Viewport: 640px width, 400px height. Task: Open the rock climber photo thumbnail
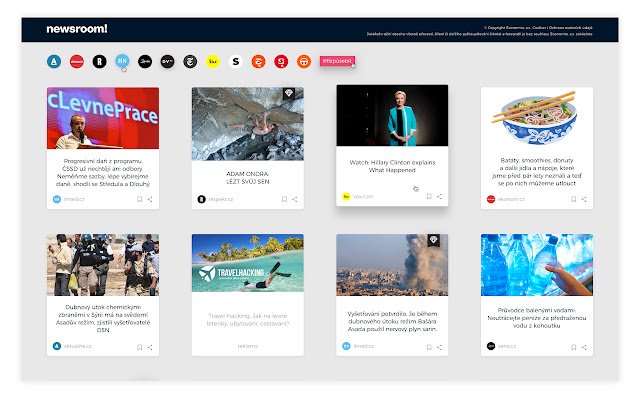tap(248, 124)
